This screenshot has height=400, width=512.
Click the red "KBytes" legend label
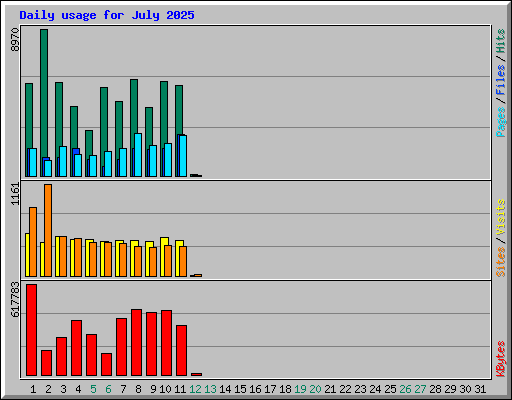point(501,359)
